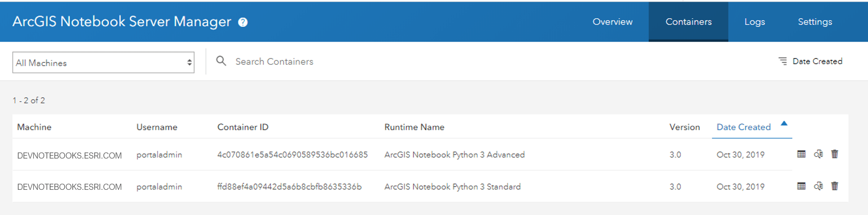Sort by Runtime Name column header
The height and width of the screenshot is (215, 868).
(x=414, y=127)
